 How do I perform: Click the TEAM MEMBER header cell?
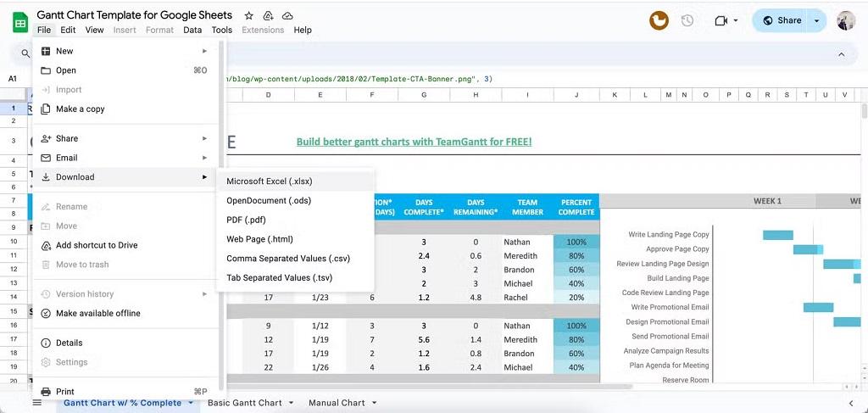pos(527,207)
